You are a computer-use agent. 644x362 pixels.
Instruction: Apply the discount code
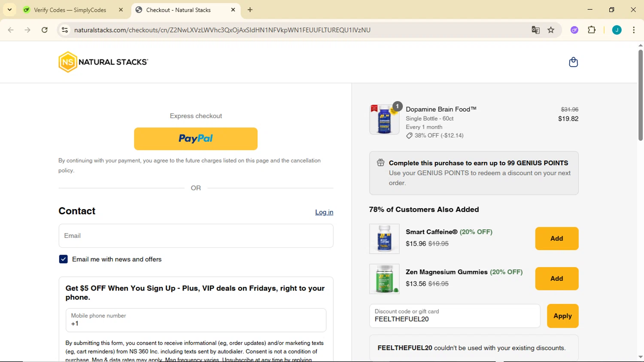coord(562,316)
